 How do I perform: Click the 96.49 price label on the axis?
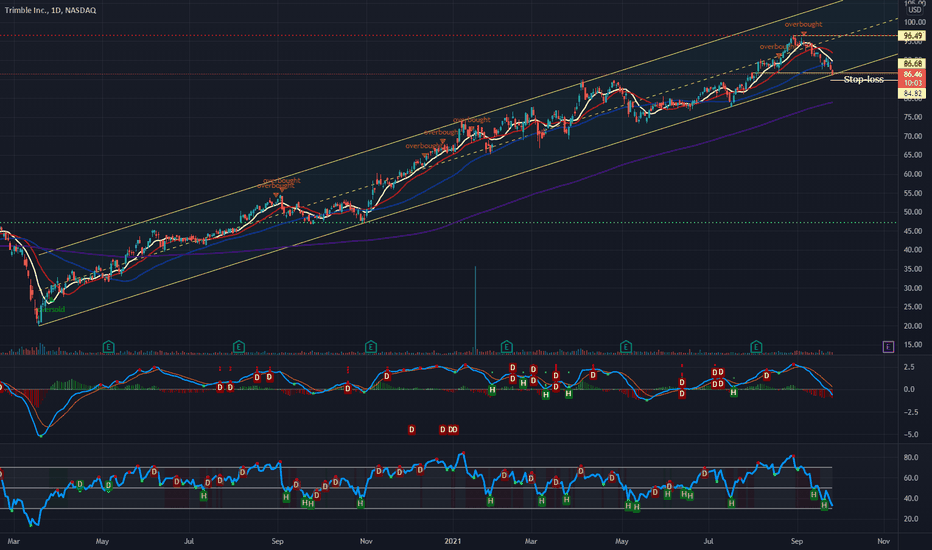coord(912,36)
